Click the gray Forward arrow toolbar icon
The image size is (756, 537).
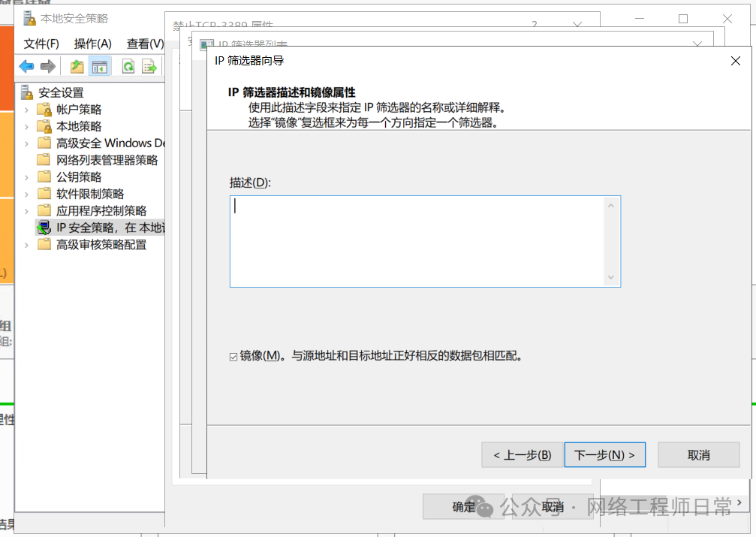48,67
